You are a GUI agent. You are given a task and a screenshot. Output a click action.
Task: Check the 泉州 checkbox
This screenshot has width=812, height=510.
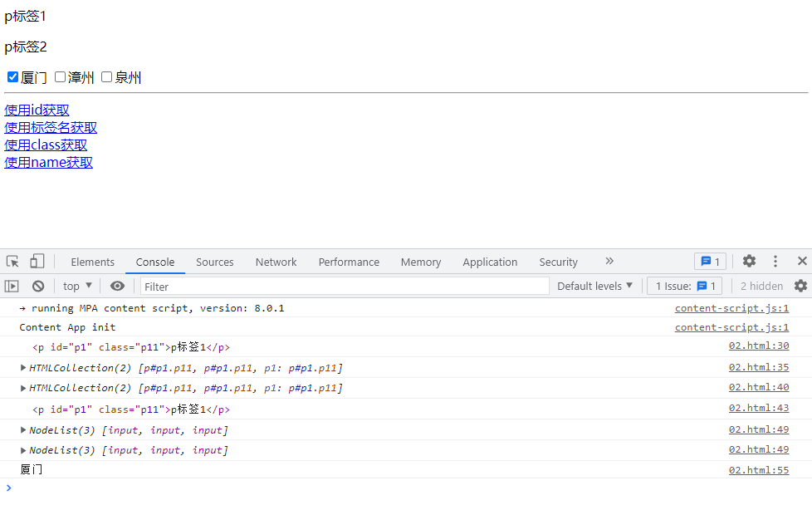click(106, 77)
